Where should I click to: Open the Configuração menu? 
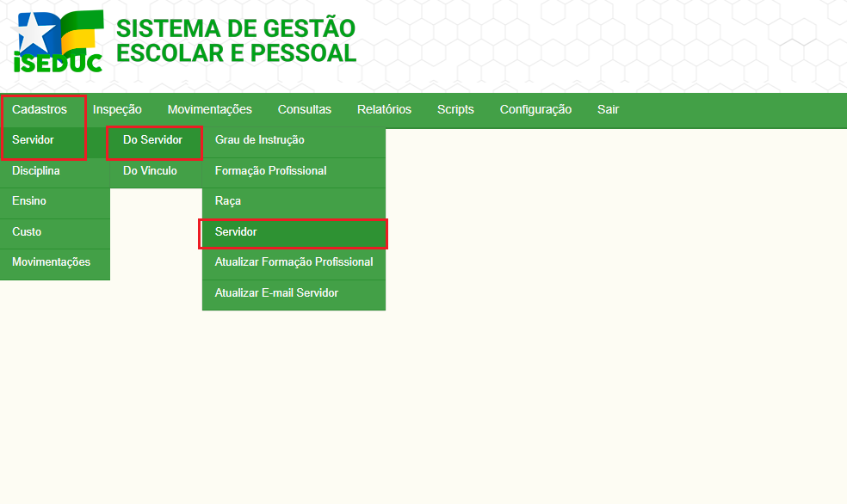pos(535,109)
